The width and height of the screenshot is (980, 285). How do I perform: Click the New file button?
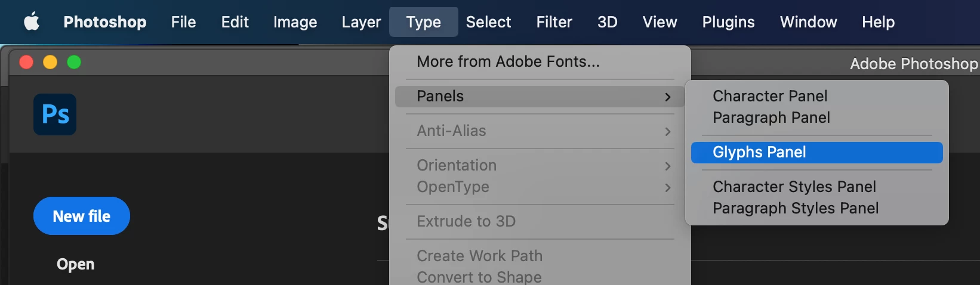point(82,216)
